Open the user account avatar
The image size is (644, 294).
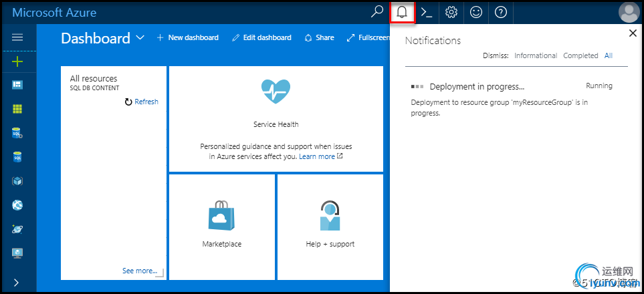629,13
